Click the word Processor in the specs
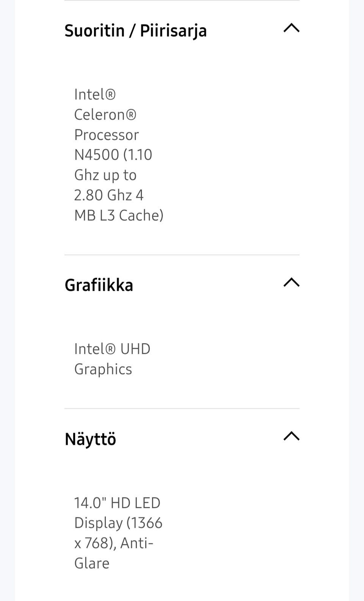The width and height of the screenshot is (364, 601). click(107, 135)
